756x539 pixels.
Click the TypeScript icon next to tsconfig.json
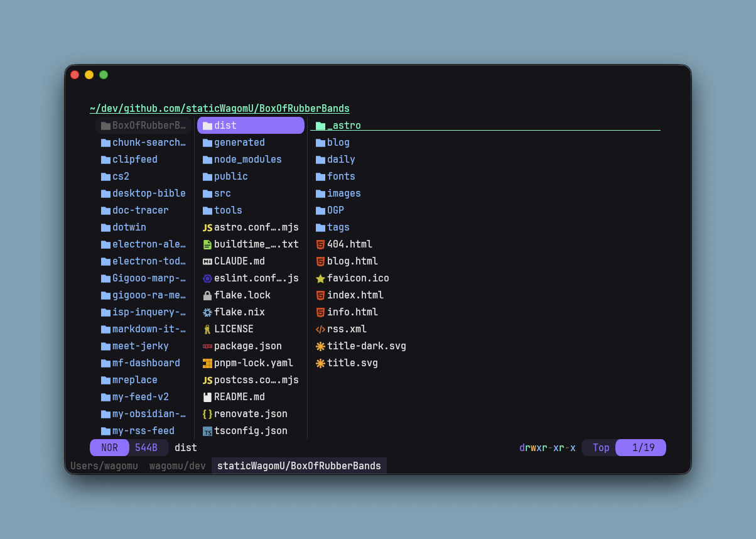coord(207,431)
